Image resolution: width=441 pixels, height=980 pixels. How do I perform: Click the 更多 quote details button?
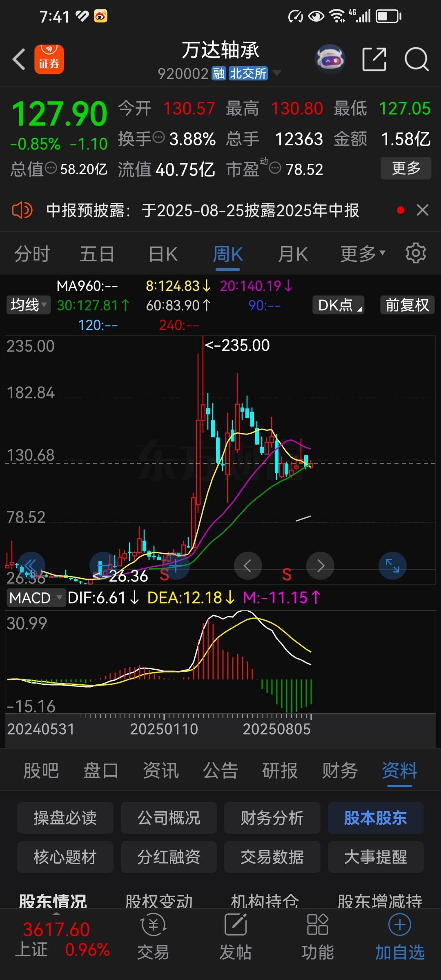(x=406, y=168)
